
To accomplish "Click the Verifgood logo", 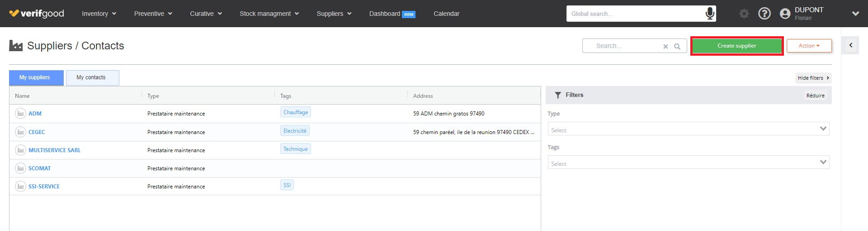I will (37, 14).
